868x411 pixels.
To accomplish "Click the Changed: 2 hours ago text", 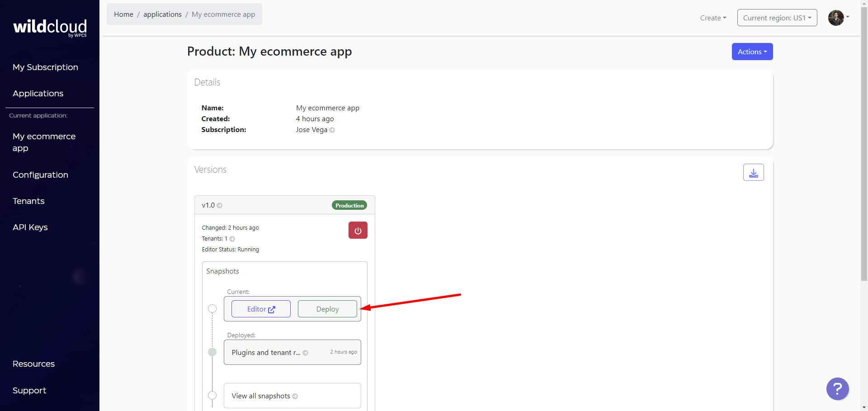I will tap(230, 227).
